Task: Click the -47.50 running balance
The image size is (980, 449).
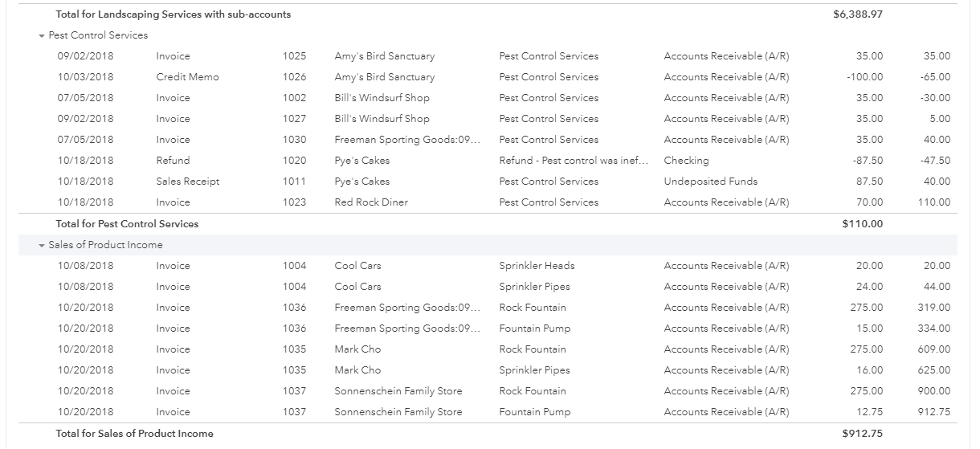Action: click(x=936, y=161)
